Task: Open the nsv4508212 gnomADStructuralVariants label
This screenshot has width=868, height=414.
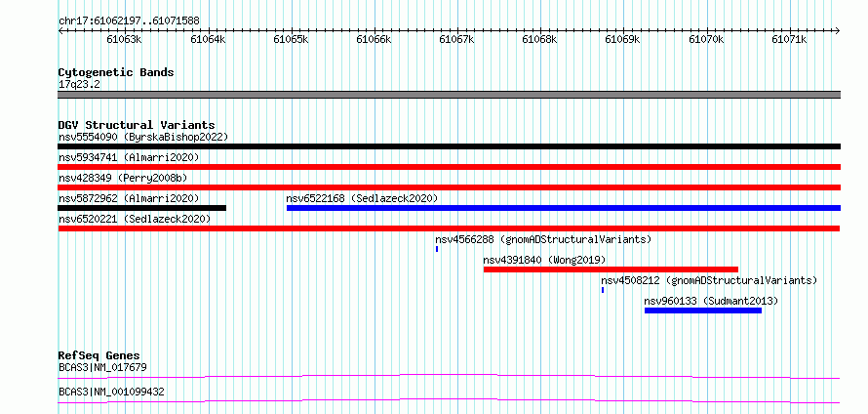Action: (709, 280)
